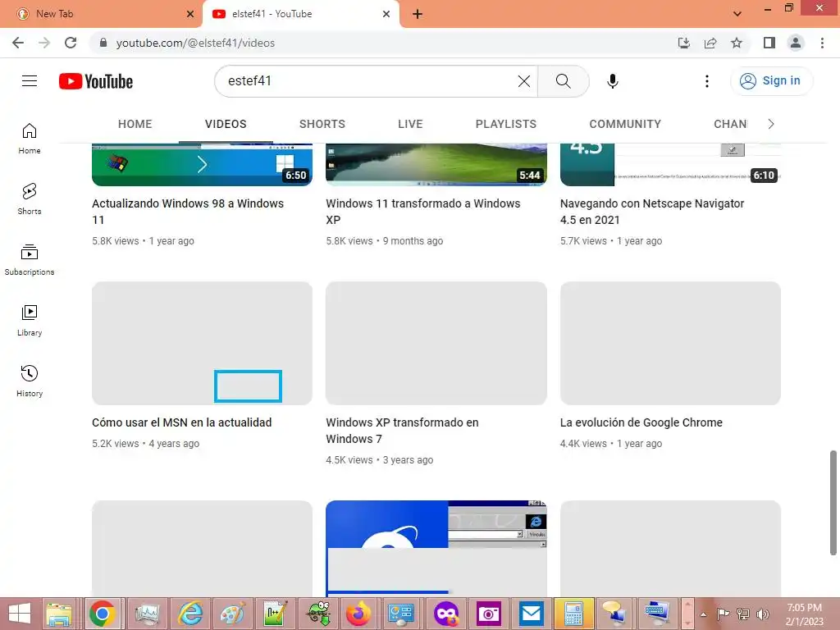Launch Firefox from the taskbar

point(358,614)
